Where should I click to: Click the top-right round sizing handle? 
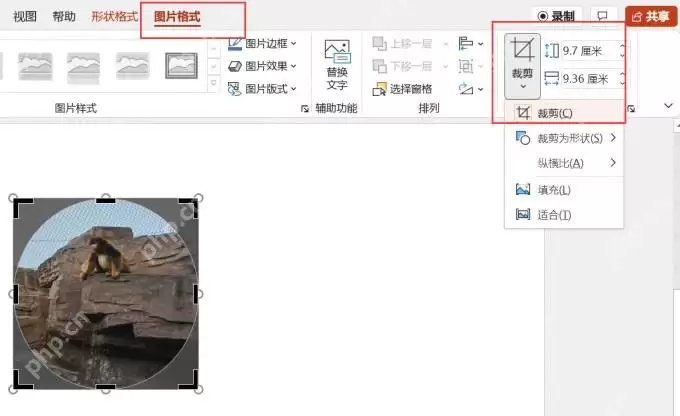coord(199,198)
